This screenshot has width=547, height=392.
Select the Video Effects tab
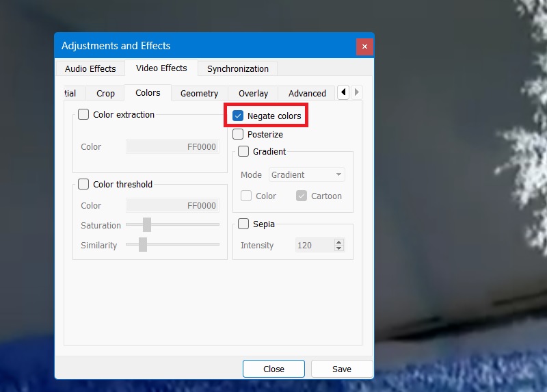pos(161,68)
